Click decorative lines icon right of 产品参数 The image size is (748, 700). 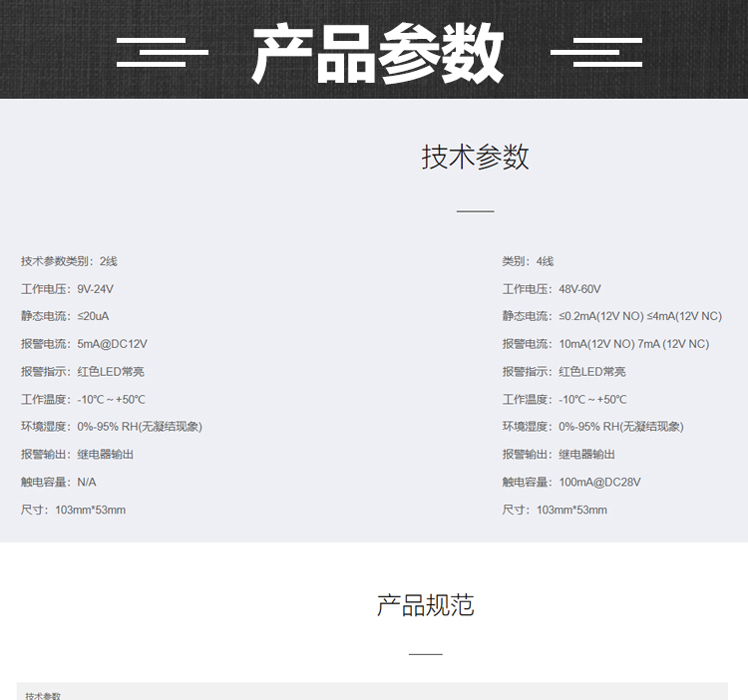click(x=596, y=53)
